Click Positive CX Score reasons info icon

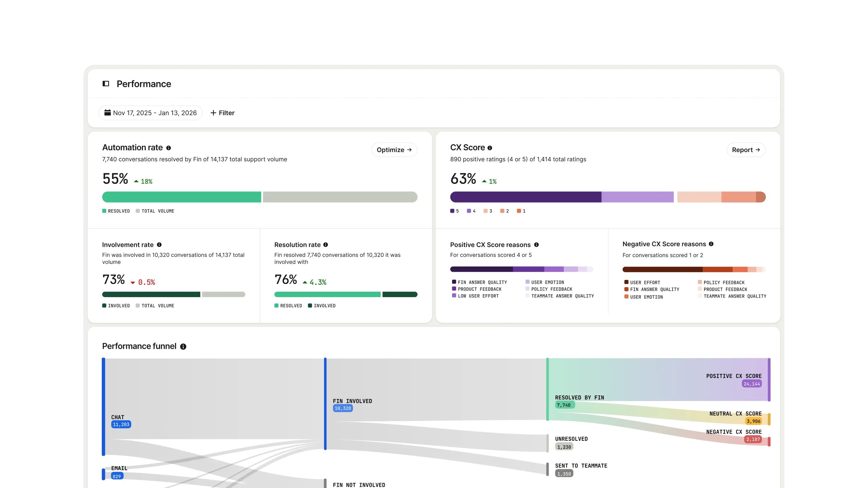pos(536,245)
